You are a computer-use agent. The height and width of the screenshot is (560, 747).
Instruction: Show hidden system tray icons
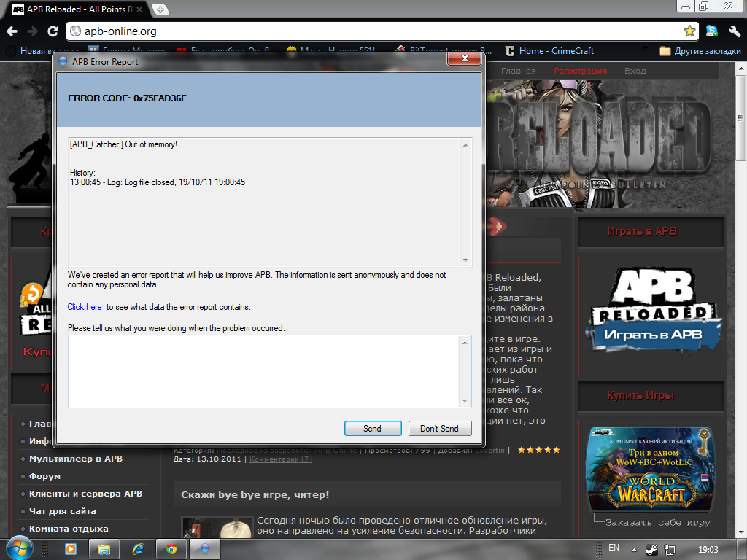click(634, 550)
